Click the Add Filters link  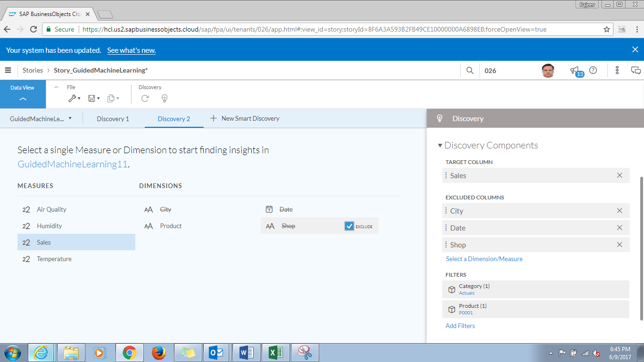pyautogui.click(x=460, y=326)
